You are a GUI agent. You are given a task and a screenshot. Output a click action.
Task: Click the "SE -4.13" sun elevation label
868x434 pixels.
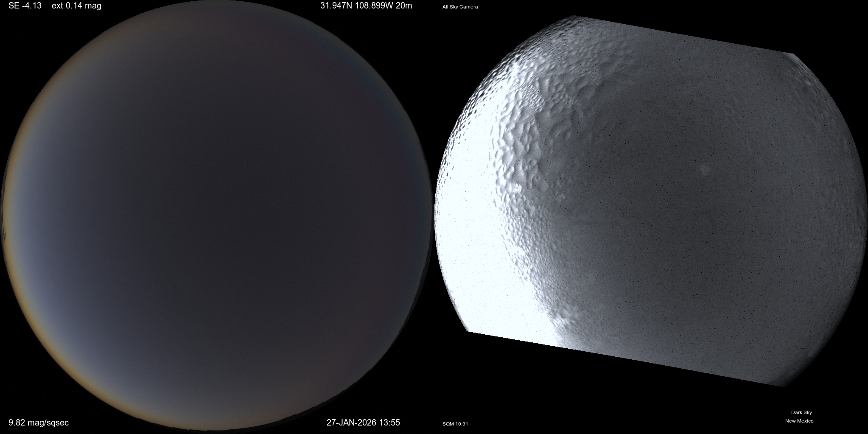(x=25, y=6)
